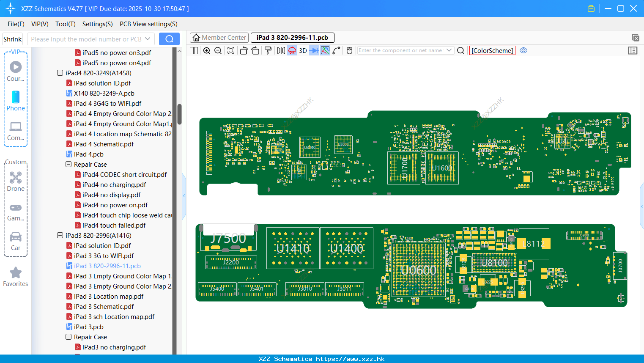The image size is (644, 363).
Task: Select the Game console category icon
Action: [x=16, y=212]
